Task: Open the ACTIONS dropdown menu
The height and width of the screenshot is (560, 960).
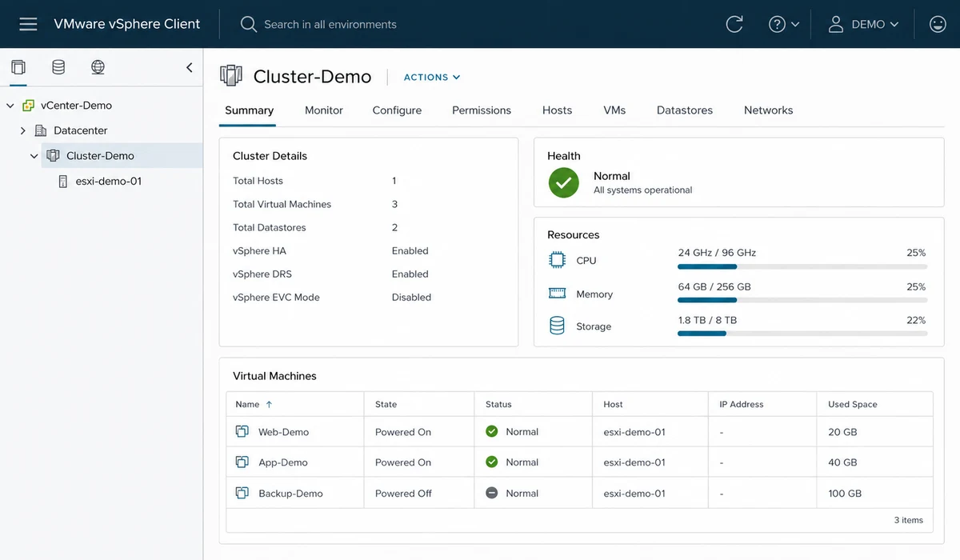Action: click(x=432, y=78)
